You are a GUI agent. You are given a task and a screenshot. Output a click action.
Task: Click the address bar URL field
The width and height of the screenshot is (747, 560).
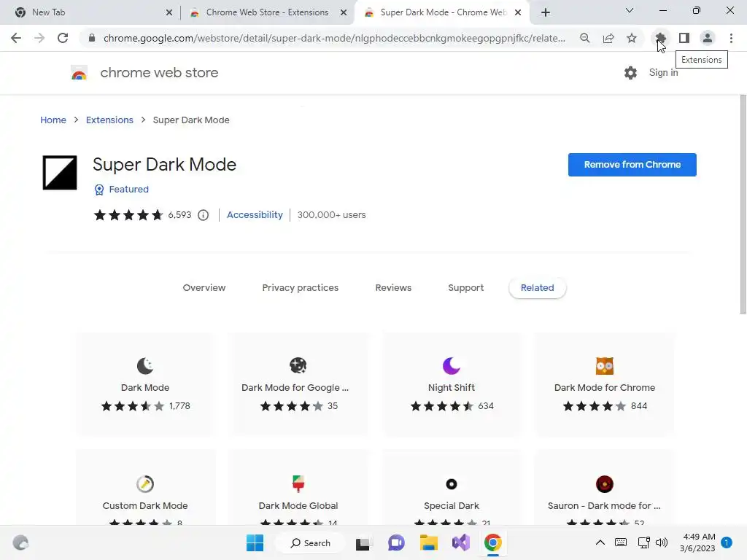coord(334,38)
